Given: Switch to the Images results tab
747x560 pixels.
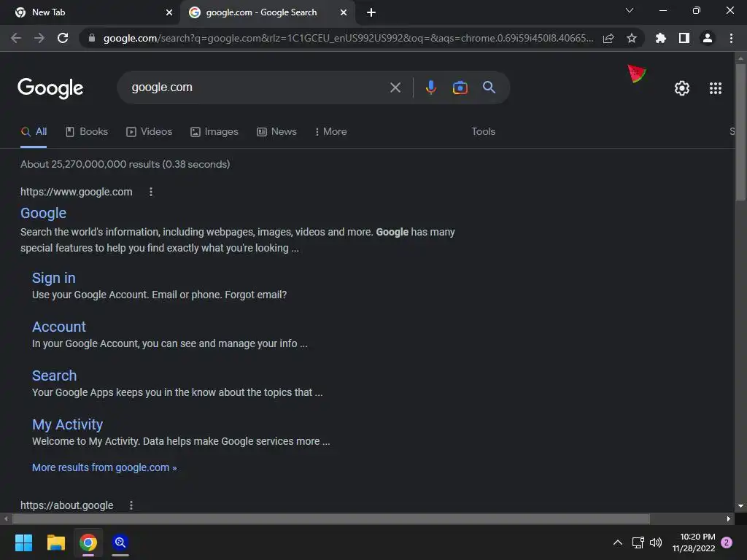Looking at the screenshot, I should pyautogui.click(x=214, y=132).
